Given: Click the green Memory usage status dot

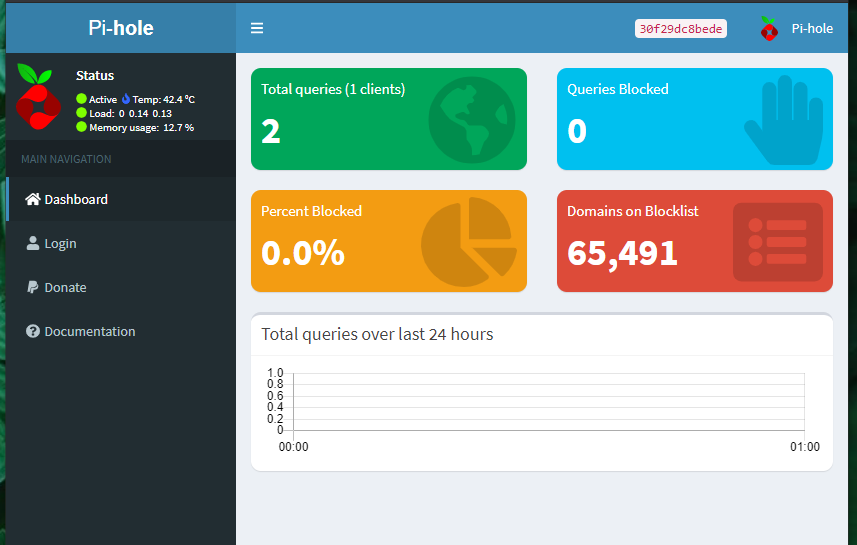Looking at the screenshot, I should [81, 127].
